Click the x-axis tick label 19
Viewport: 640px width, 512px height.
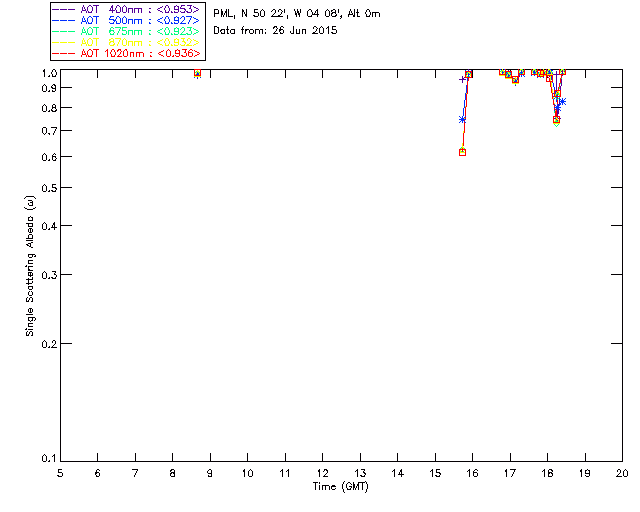585,473
